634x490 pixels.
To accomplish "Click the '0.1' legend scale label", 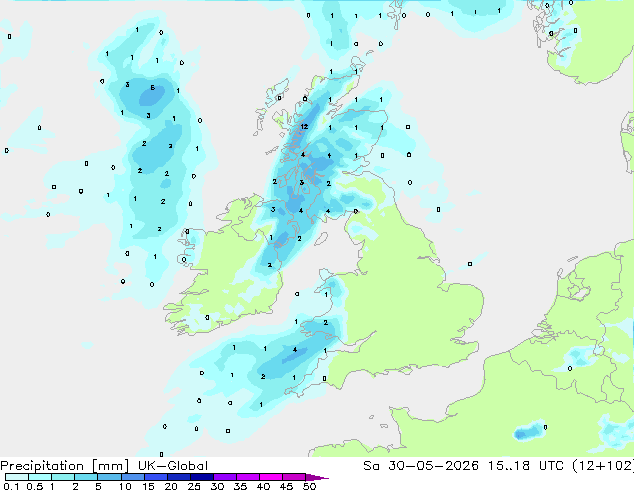I will [11, 486].
